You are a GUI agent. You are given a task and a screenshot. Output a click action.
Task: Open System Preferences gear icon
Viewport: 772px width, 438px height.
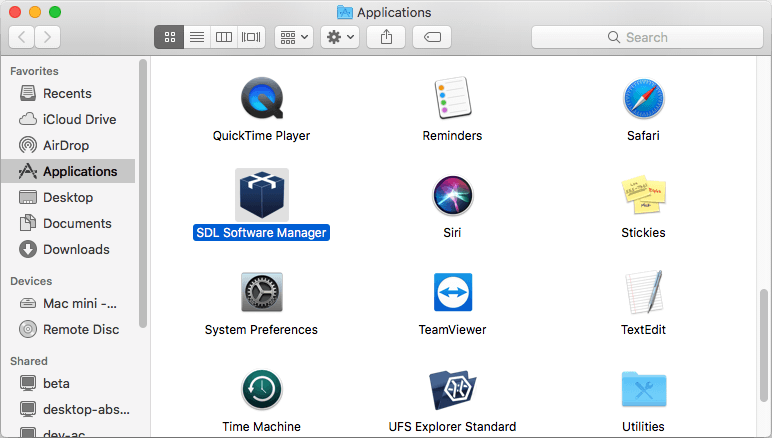click(262, 292)
